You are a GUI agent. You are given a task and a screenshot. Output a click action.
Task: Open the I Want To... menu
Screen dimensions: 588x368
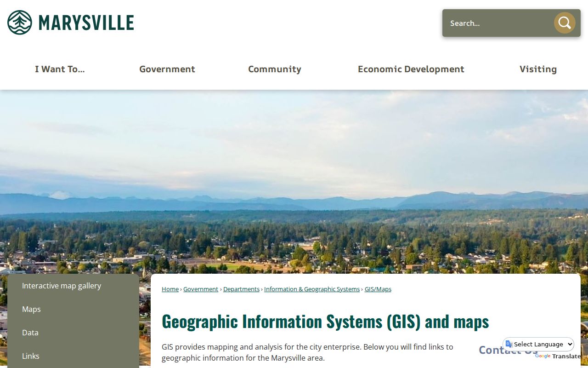pyautogui.click(x=60, y=69)
